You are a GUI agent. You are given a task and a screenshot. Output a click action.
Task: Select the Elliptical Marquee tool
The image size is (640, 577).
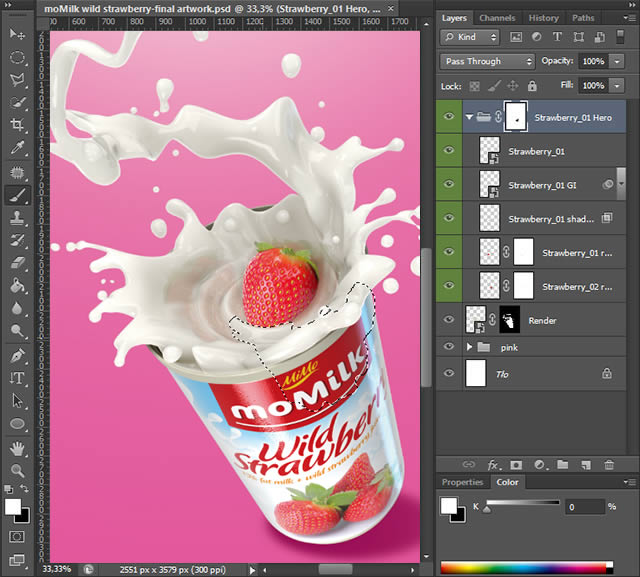coord(17,57)
